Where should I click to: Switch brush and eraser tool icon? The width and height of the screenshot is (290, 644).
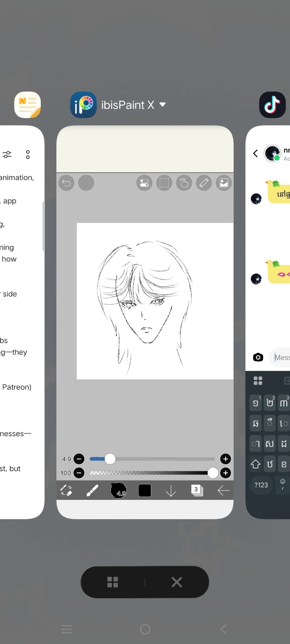point(66,490)
